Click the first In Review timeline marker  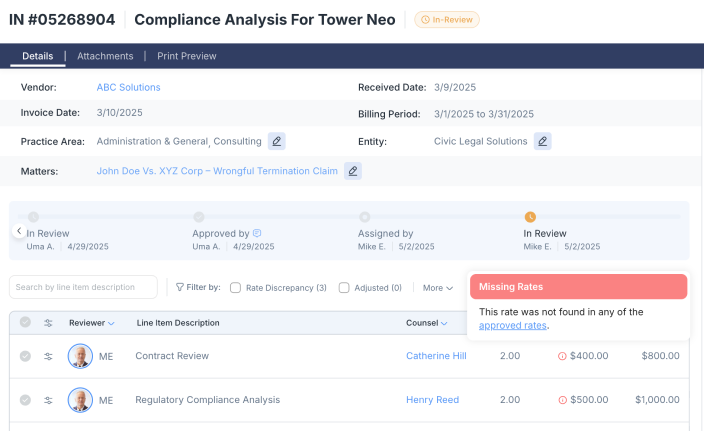pyautogui.click(x=34, y=217)
